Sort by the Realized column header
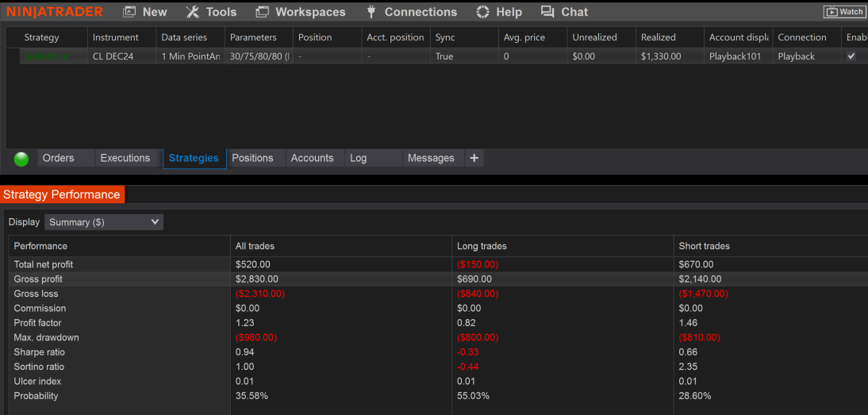The height and width of the screenshot is (415, 868). (x=659, y=37)
